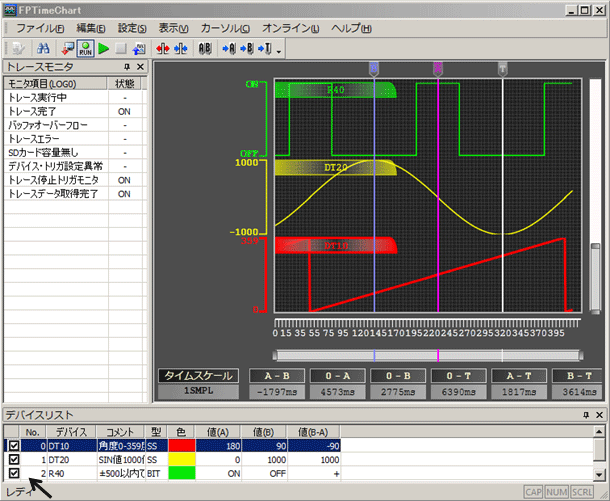610x501 pixels.
Task: Open the ファイル menu
Action: [41, 28]
